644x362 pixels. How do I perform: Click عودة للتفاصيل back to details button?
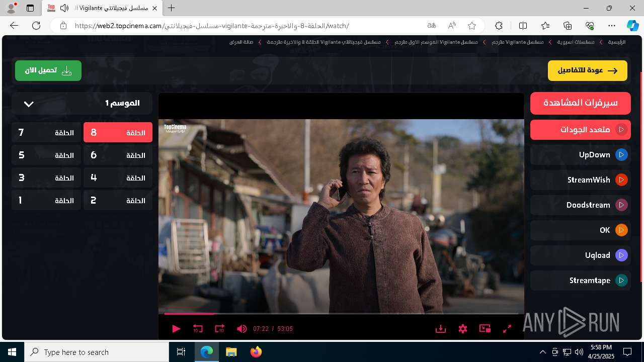pyautogui.click(x=588, y=71)
